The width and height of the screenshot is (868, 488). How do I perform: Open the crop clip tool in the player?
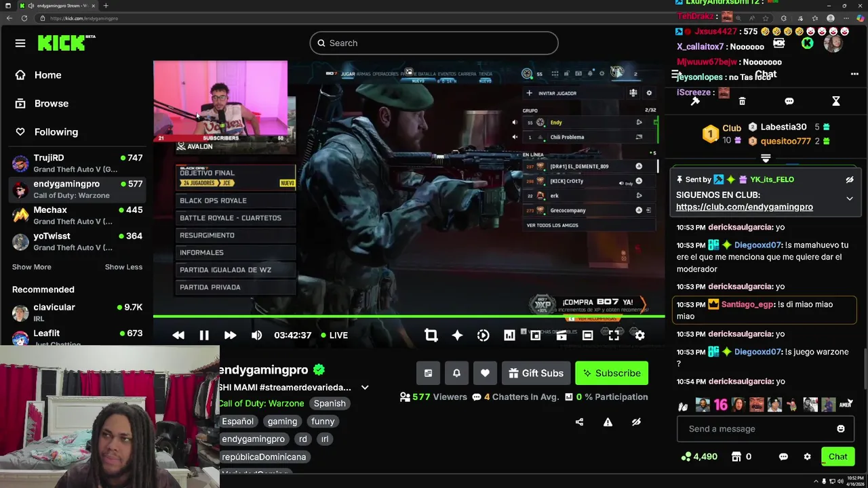point(431,335)
